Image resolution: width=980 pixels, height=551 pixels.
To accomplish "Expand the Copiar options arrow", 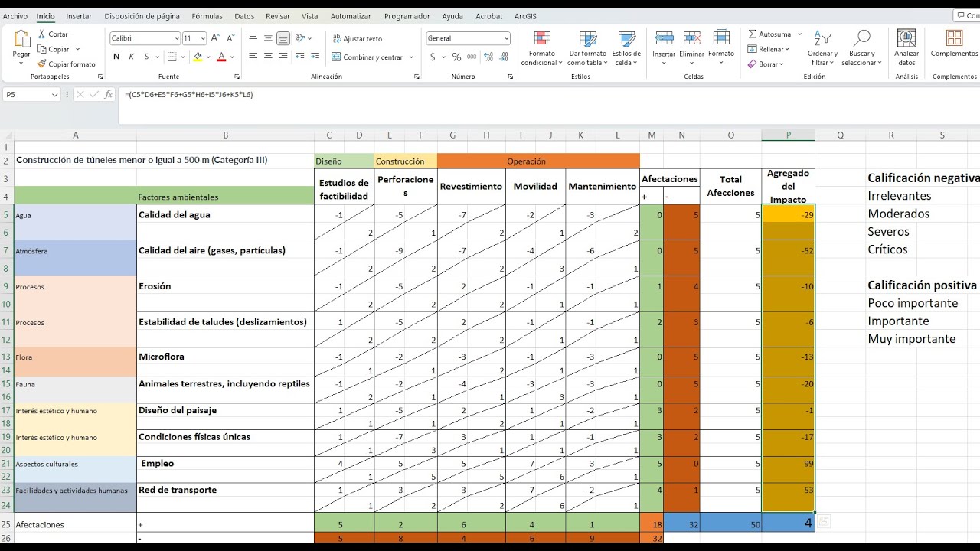I will tap(77, 50).
